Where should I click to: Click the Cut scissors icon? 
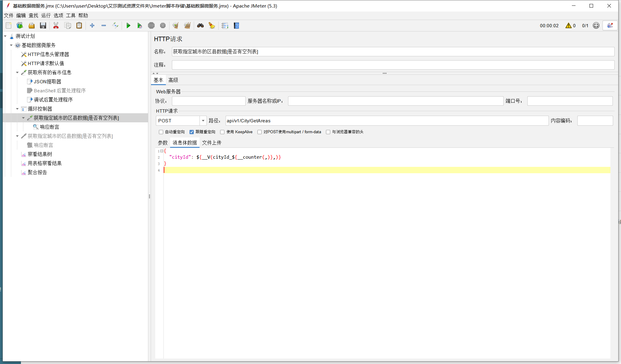[x=56, y=26]
